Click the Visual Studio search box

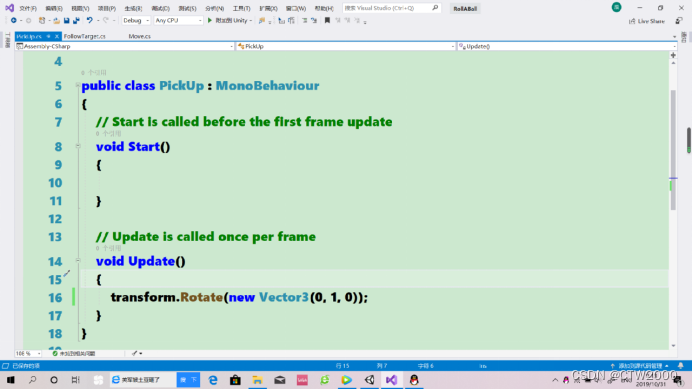392,8
